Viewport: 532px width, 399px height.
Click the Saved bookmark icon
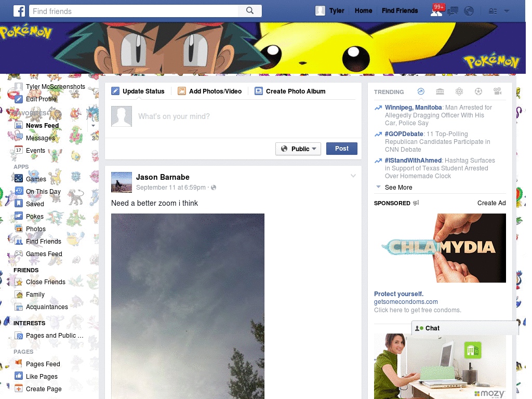(x=19, y=204)
